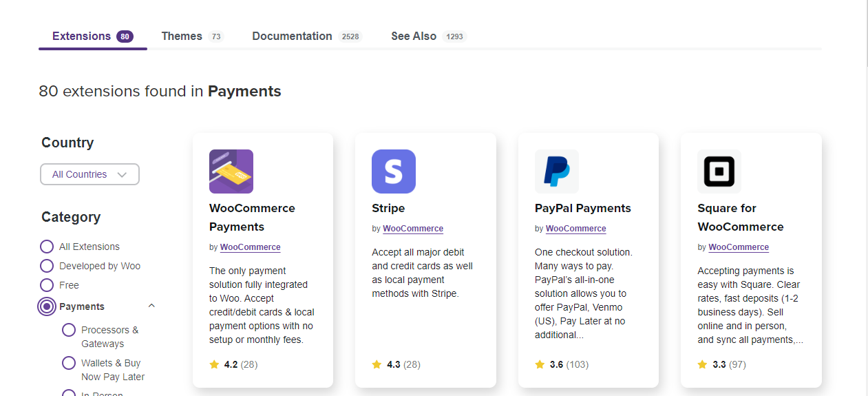This screenshot has height=396, width=868.
Task: Click the PayPal logo icon
Action: 556,171
